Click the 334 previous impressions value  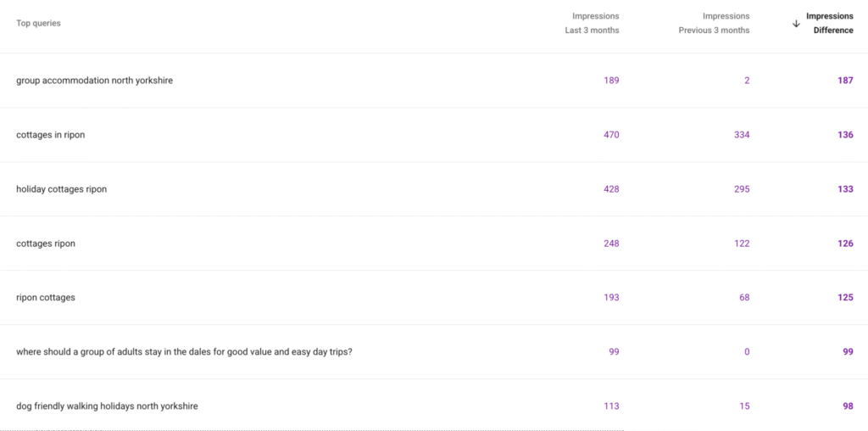[x=742, y=135]
